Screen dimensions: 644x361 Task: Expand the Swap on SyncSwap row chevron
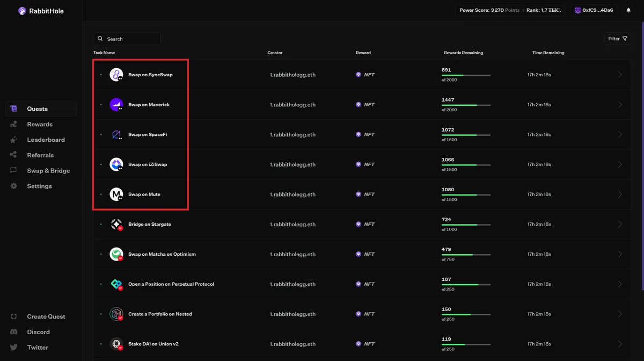(x=620, y=75)
